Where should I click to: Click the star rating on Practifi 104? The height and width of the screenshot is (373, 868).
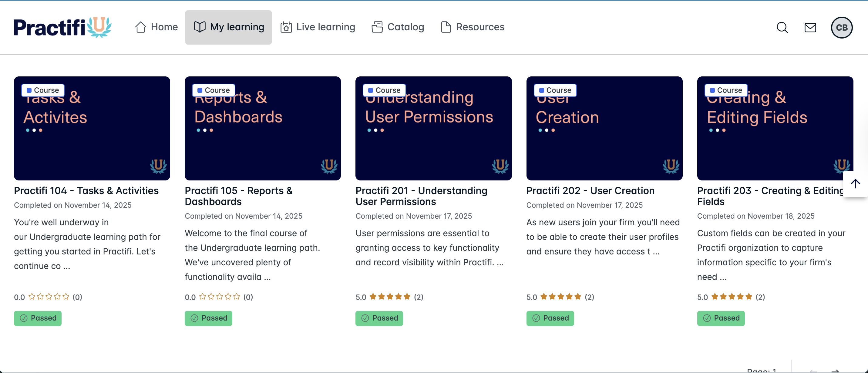click(49, 297)
